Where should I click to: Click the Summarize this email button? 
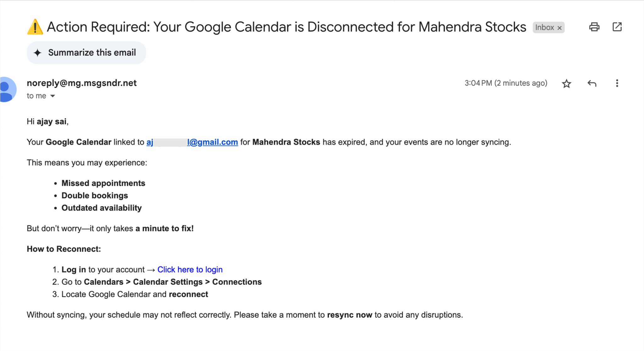[86, 53]
